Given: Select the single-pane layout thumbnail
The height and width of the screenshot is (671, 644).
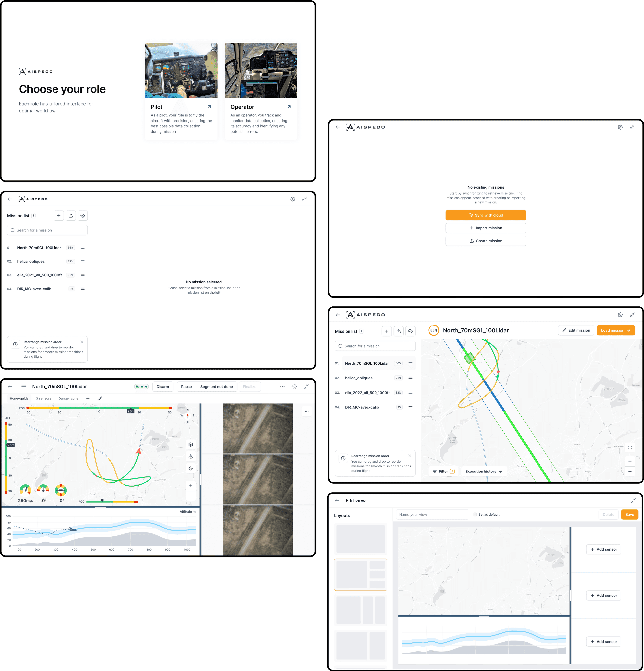Looking at the screenshot, I should point(360,539).
